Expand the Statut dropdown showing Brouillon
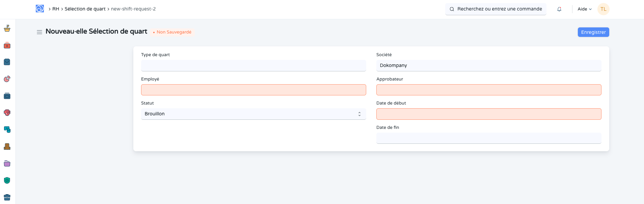Screen dimensions: 644x204 [253, 114]
